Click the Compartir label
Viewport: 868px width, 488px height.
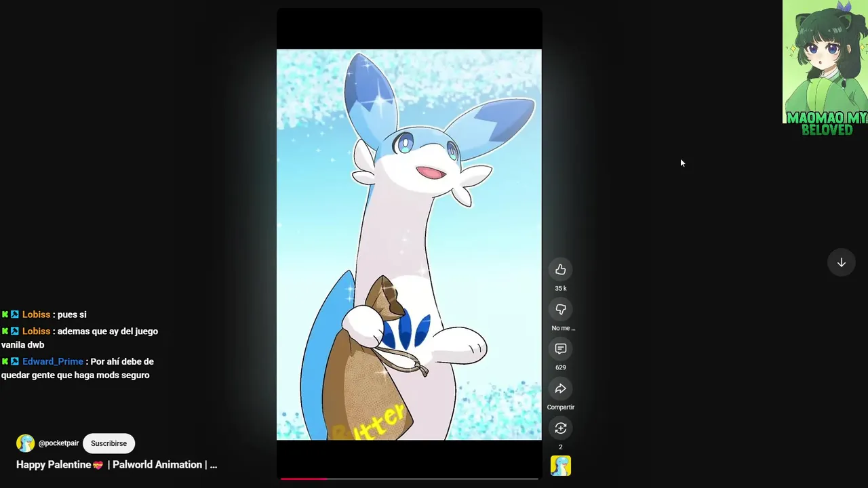(560, 407)
